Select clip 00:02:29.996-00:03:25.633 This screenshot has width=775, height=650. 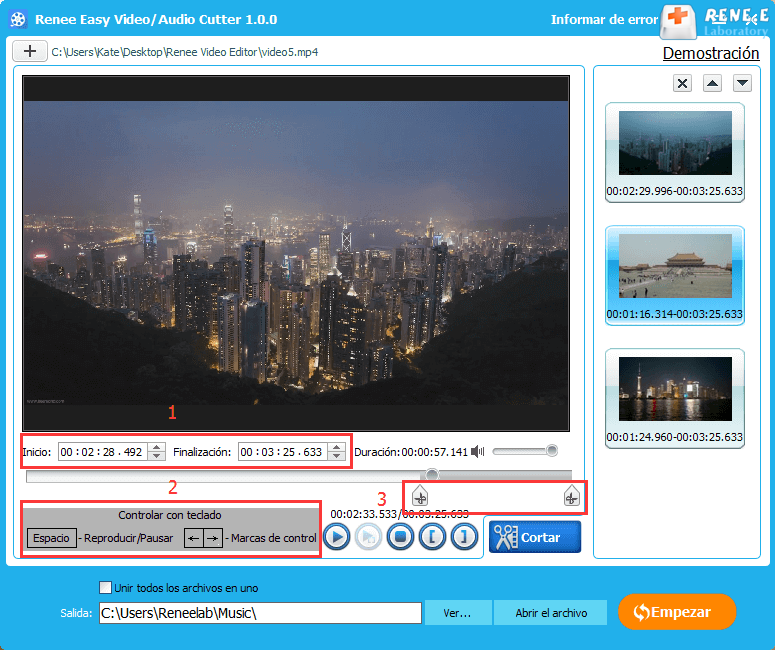[675, 152]
